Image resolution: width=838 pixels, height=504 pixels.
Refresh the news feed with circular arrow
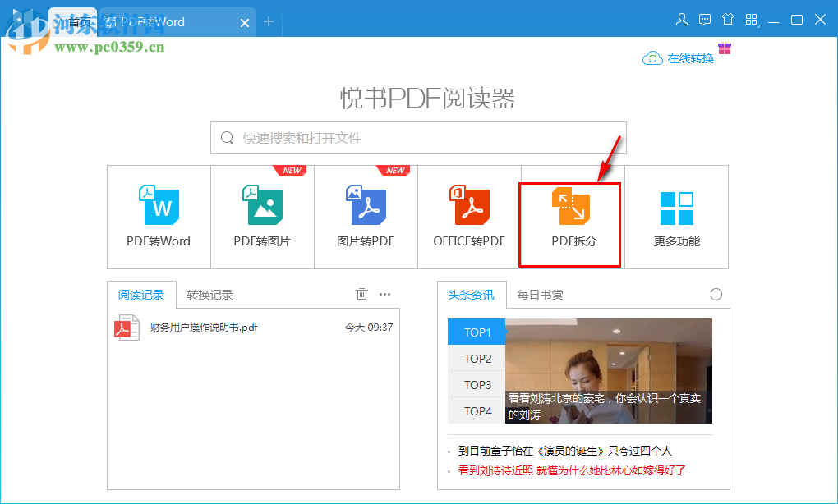pyautogui.click(x=715, y=294)
